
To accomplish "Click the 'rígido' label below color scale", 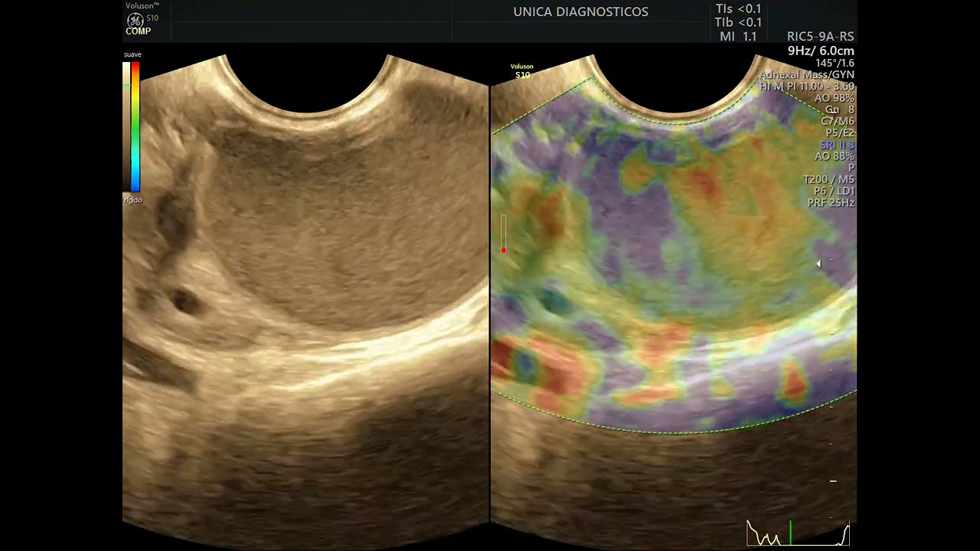I will point(132,200).
